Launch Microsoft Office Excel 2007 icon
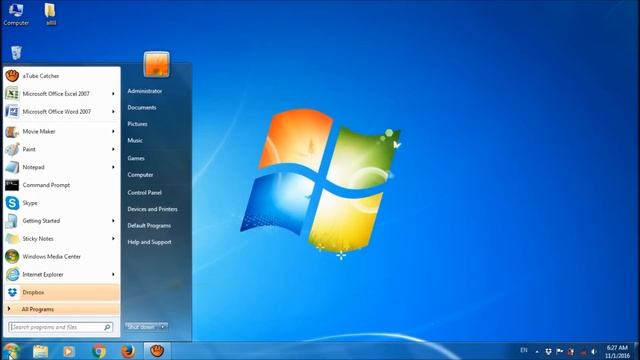 click(x=12, y=93)
